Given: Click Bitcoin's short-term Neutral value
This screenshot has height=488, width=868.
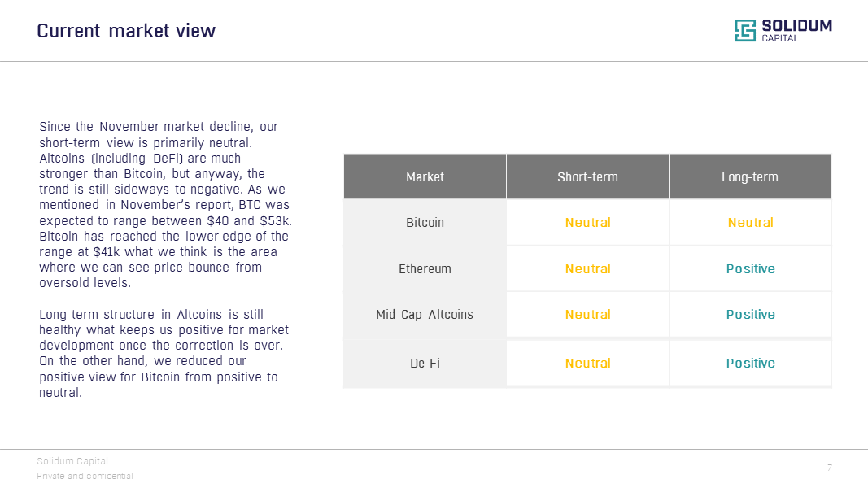Looking at the screenshot, I should pyautogui.click(x=587, y=223).
